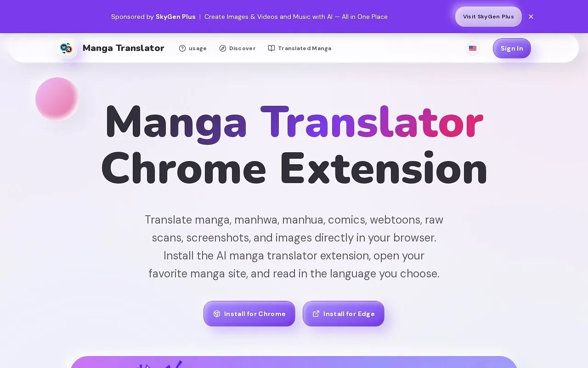Click the description line starting "Install the AI manga"
The height and width of the screenshot is (368, 588).
[294, 255]
